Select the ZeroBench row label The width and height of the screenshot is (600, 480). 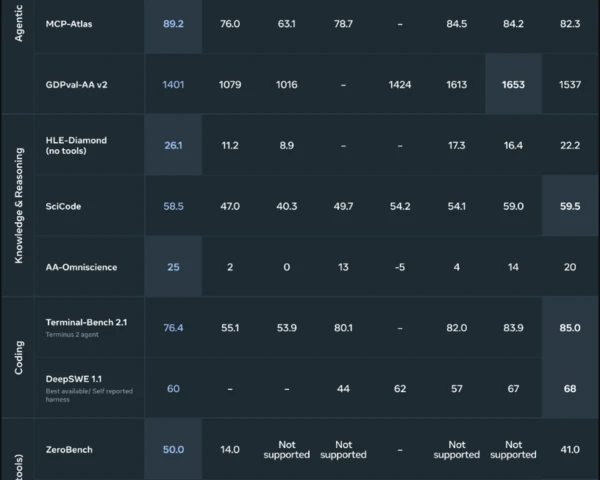pos(69,449)
